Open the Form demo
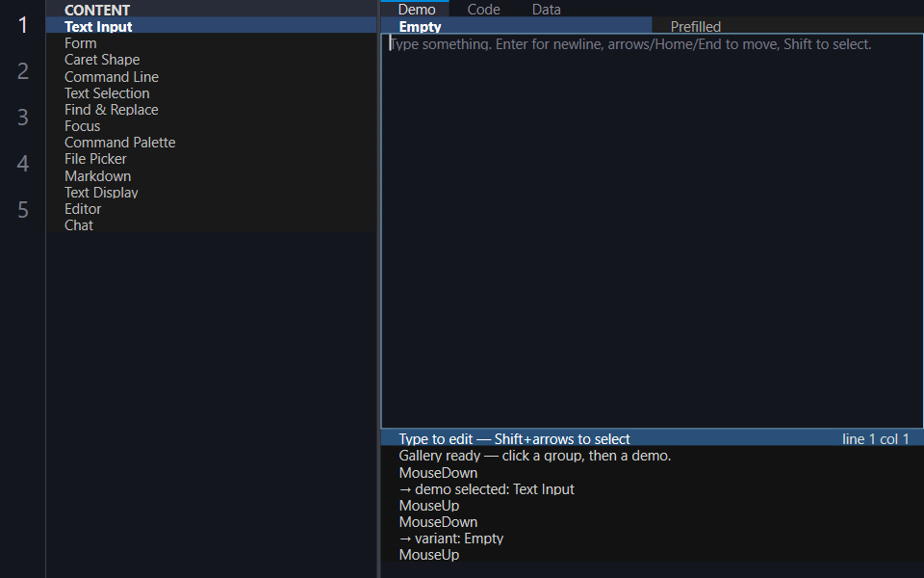924x578 pixels. click(211, 43)
